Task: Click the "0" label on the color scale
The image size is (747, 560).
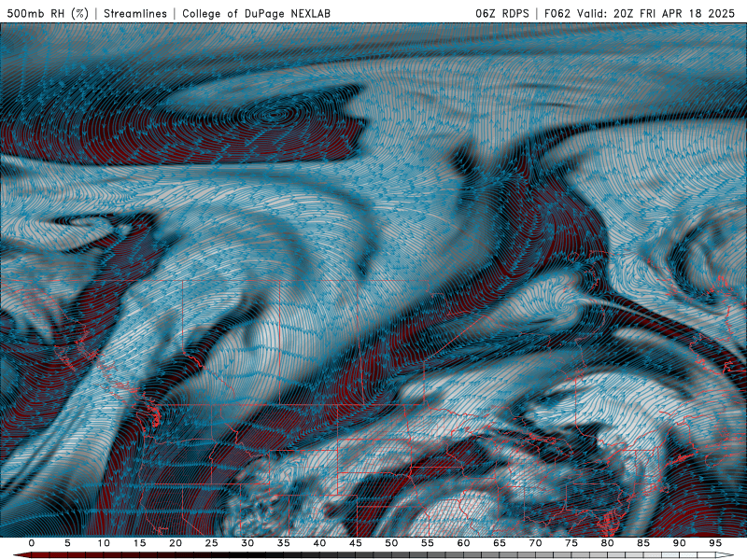Action: point(32,543)
